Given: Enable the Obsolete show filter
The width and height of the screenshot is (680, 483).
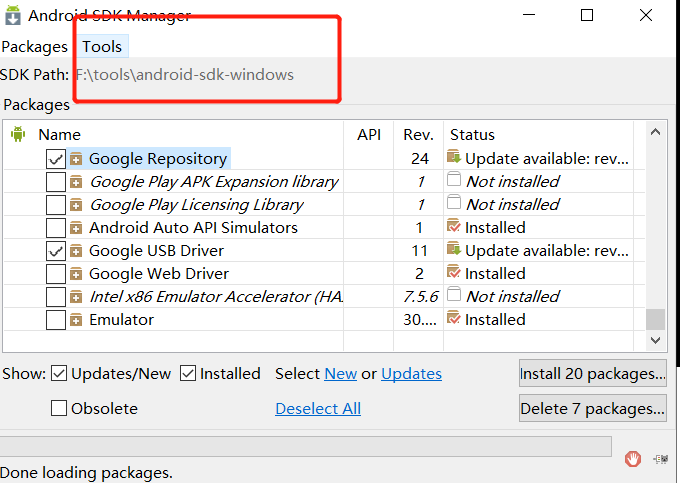Looking at the screenshot, I should click(59, 408).
